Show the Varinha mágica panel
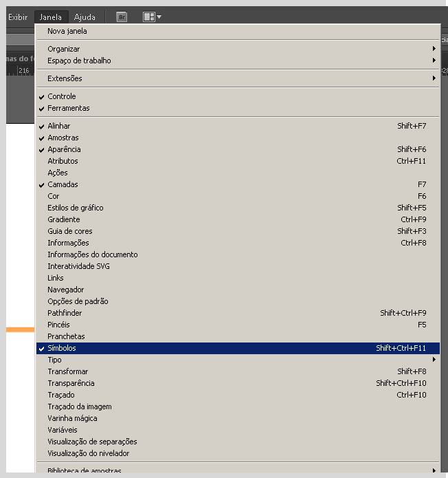The height and width of the screenshot is (478, 448). click(238, 418)
